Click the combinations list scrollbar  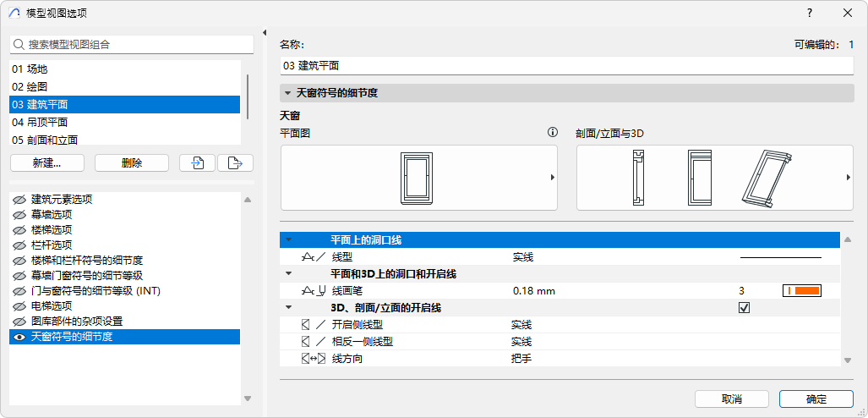[248, 96]
